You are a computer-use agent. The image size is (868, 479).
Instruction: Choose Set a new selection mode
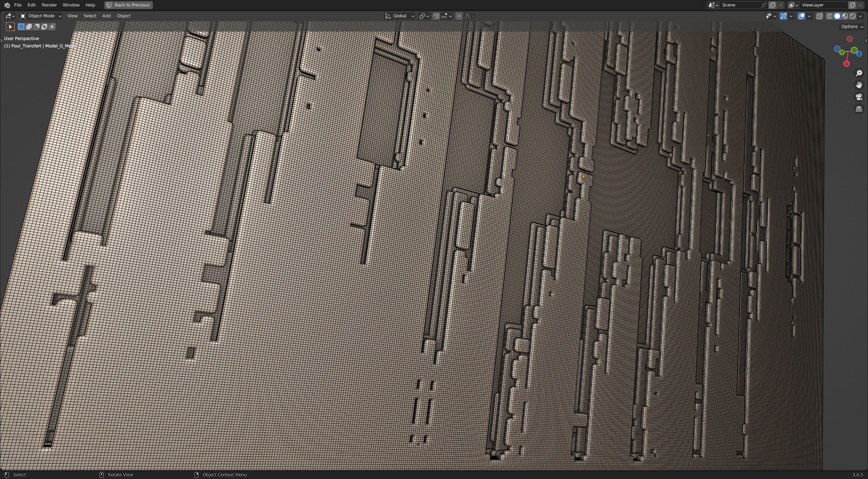click(x=21, y=27)
